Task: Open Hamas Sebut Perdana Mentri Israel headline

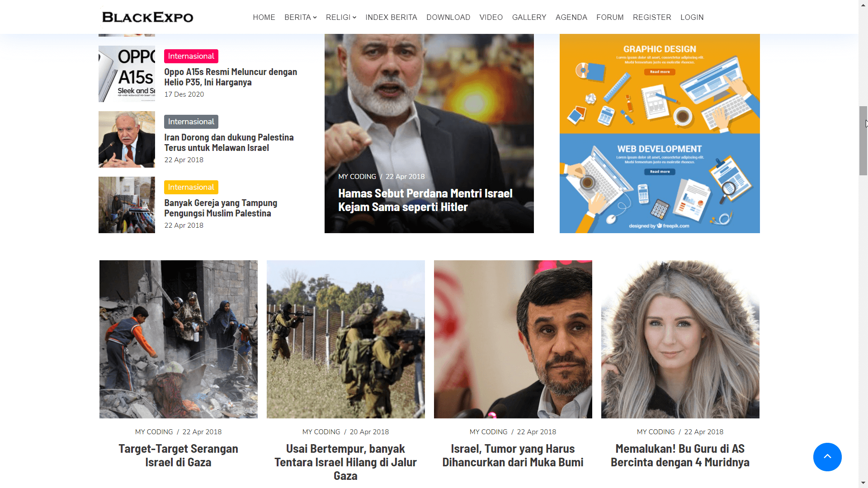Action: tap(425, 200)
